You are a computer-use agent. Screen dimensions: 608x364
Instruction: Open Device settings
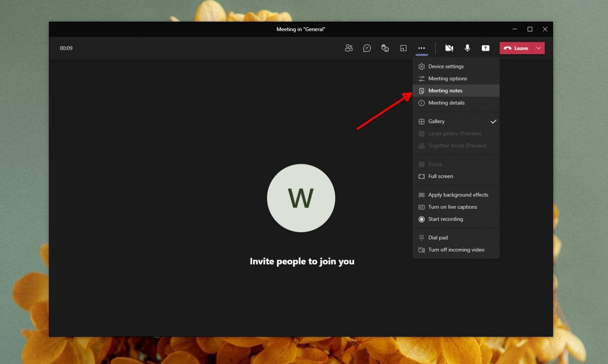pos(446,66)
